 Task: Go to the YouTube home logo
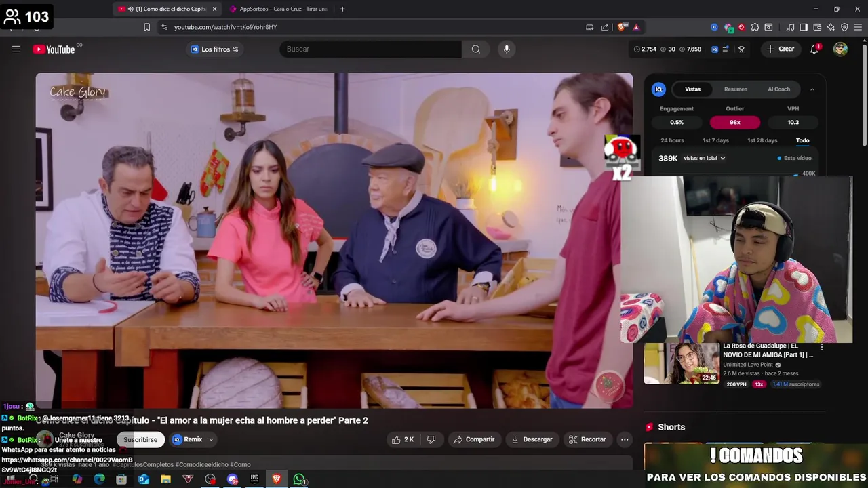coord(54,49)
